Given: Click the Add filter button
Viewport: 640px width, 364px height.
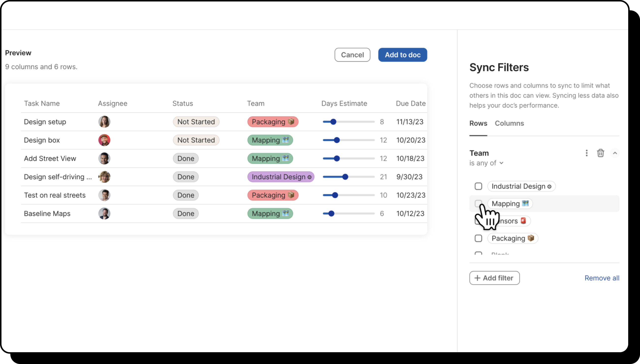Looking at the screenshot, I should (x=494, y=278).
